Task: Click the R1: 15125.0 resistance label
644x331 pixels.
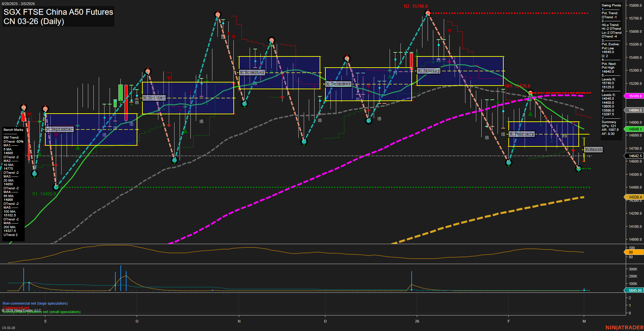Action: 518,86
